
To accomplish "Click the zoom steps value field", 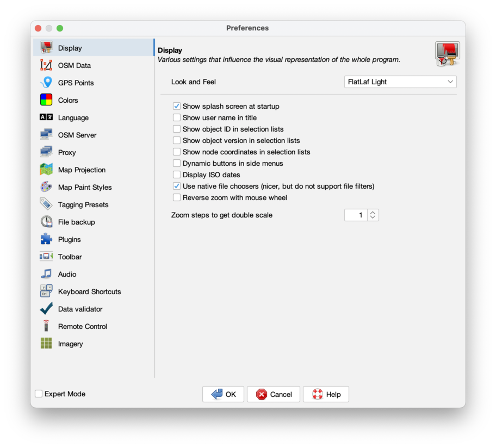I will pyautogui.click(x=356, y=215).
